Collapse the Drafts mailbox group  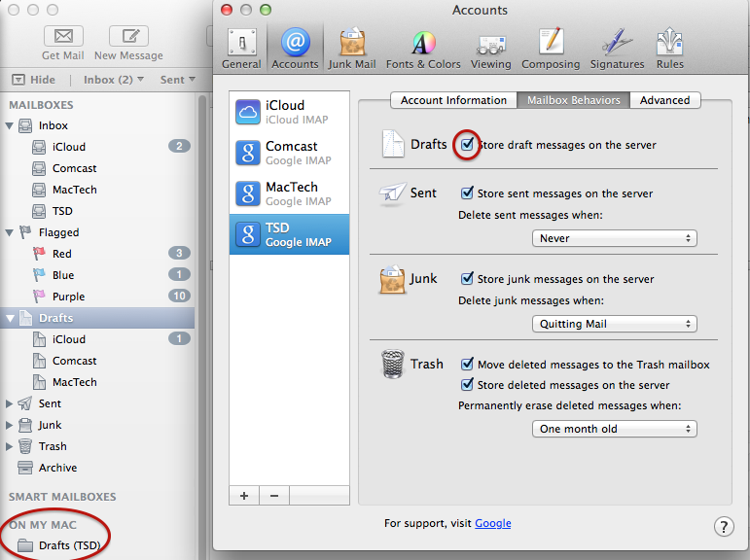(9, 319)
